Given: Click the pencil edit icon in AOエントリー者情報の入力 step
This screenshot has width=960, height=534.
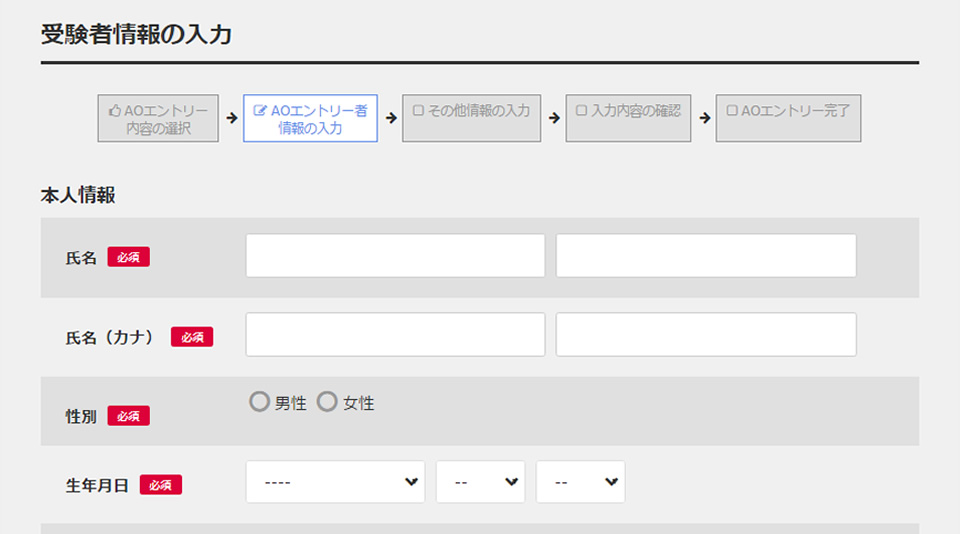Looking at the screenshot, I should point(261,111).
